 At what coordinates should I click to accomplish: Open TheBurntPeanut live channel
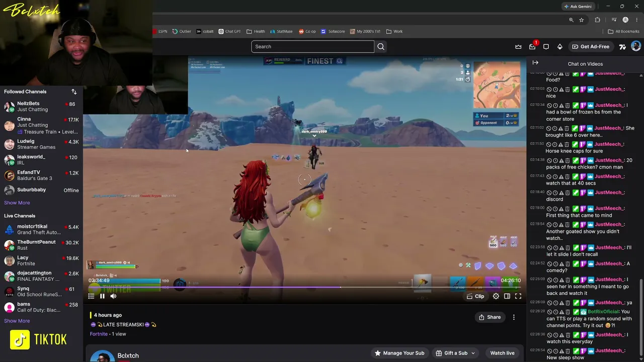(x=41, y=245)
